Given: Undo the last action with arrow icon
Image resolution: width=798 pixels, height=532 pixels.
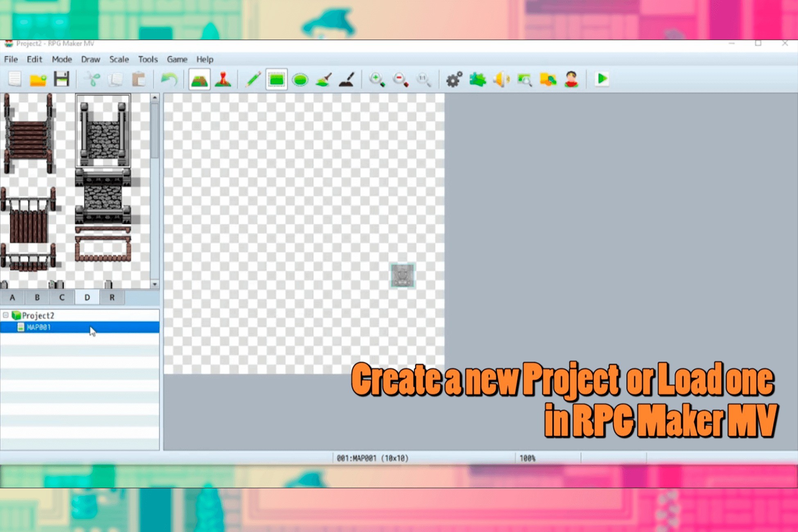Looking at the screenshot, I should (169, 79).
